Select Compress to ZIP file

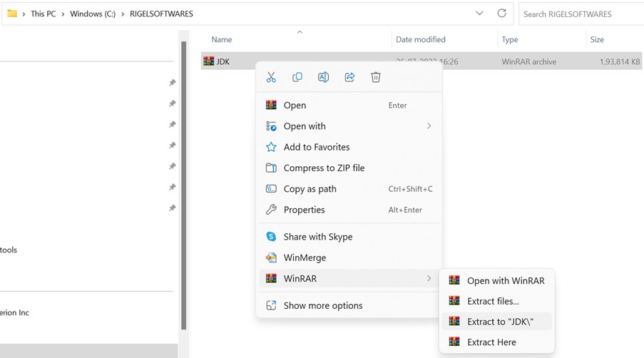[x=324, y=168]
